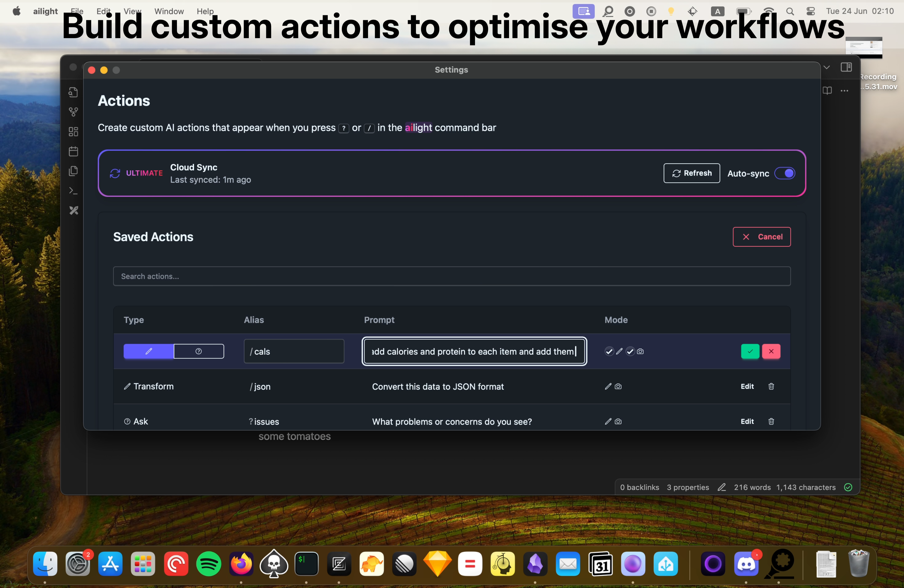904x588 pixels.
Task: Click the green sync check icon in status bar
Action: pyautogui.click(x=848, y=487)
